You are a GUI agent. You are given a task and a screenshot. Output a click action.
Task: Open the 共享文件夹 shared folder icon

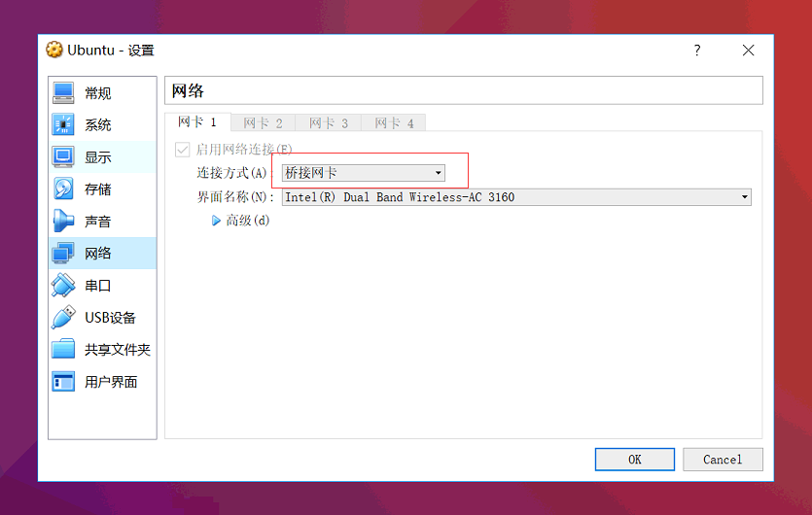[63, 350]
